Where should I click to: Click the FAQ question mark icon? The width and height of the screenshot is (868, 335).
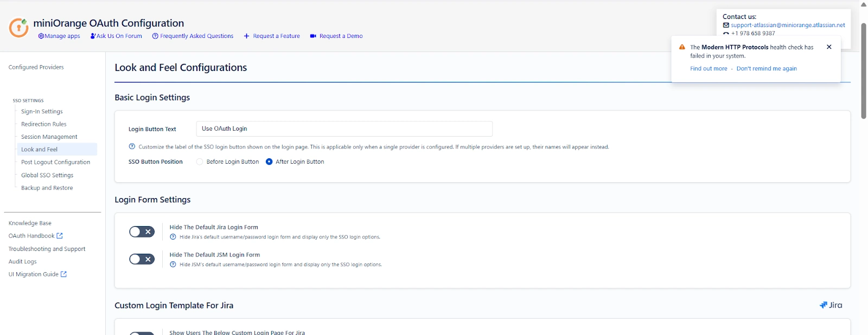click(155, 36)
